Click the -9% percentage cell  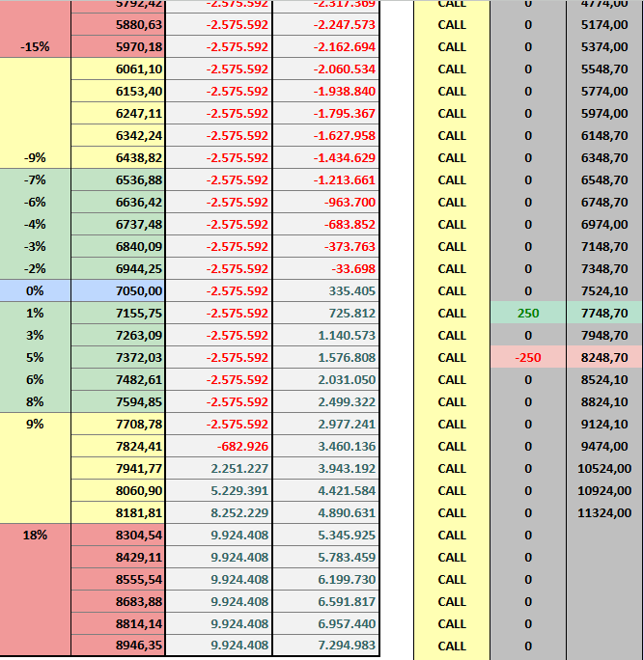tap(35, 158)
